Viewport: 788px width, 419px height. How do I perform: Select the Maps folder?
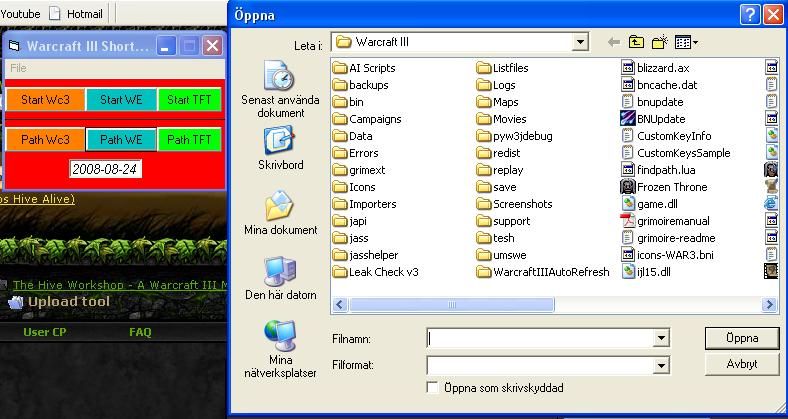point(498,102)
